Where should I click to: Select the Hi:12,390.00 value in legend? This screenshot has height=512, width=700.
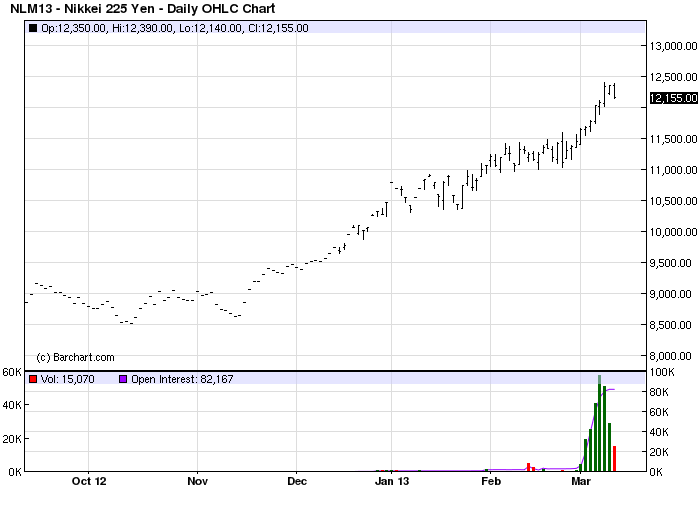[142, 28]
